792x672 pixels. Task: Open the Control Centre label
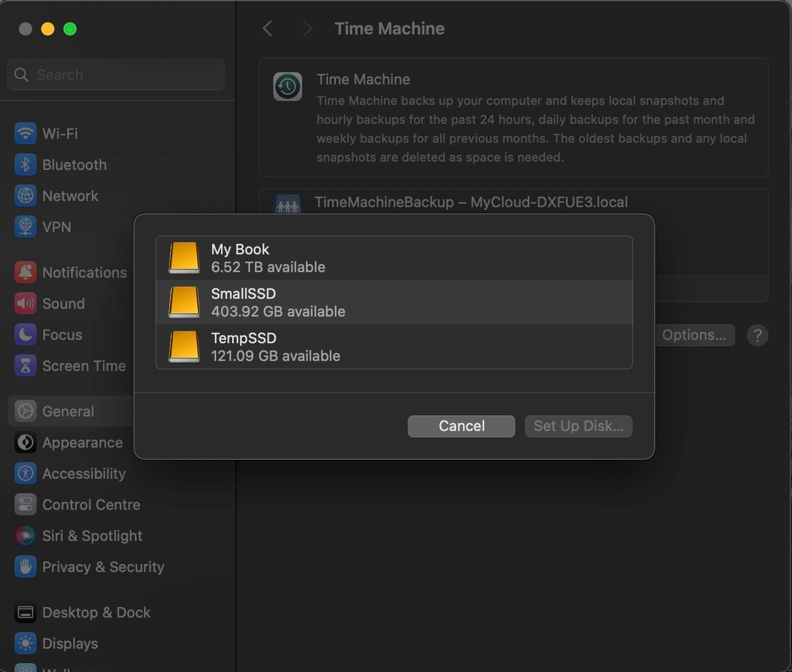pos(91,505)
